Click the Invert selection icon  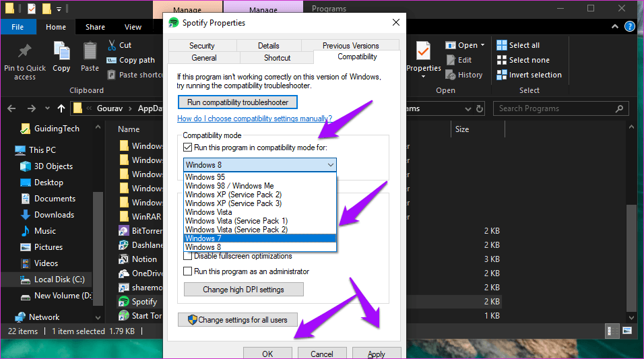click(501, 75)
